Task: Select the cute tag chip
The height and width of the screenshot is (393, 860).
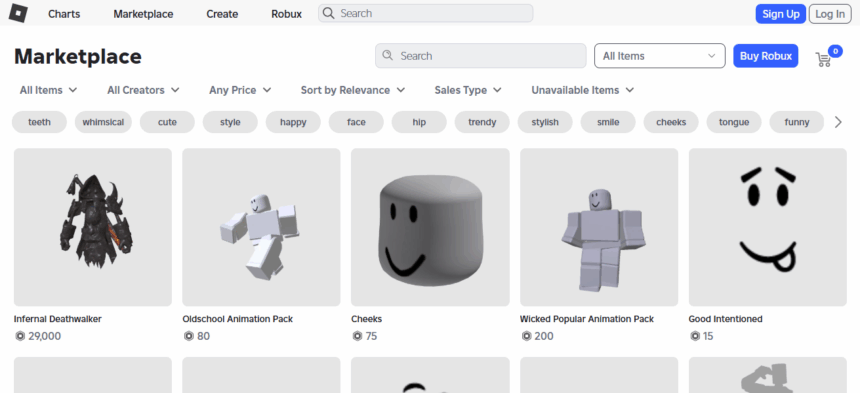Action: coord(167,122)
